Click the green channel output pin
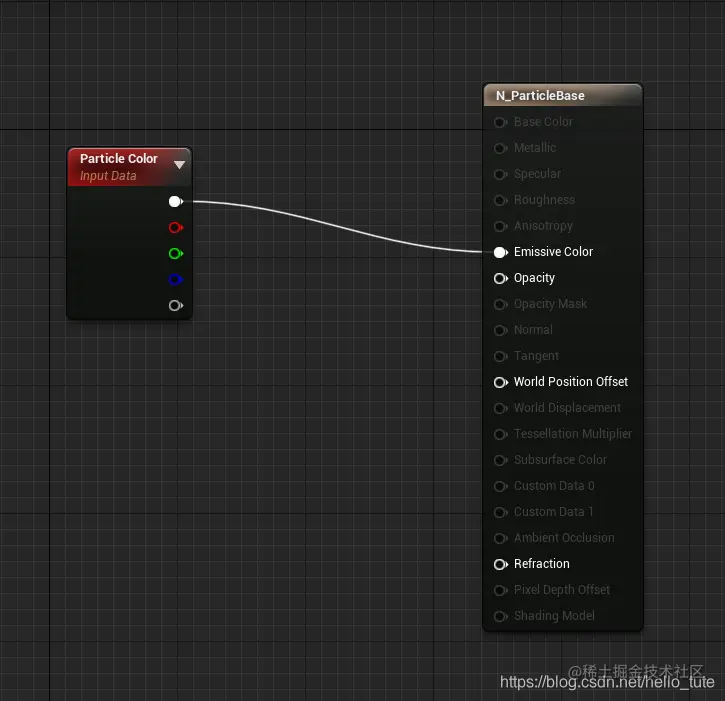The width and height of the screenshot is (725, 701). pos(176,253)
